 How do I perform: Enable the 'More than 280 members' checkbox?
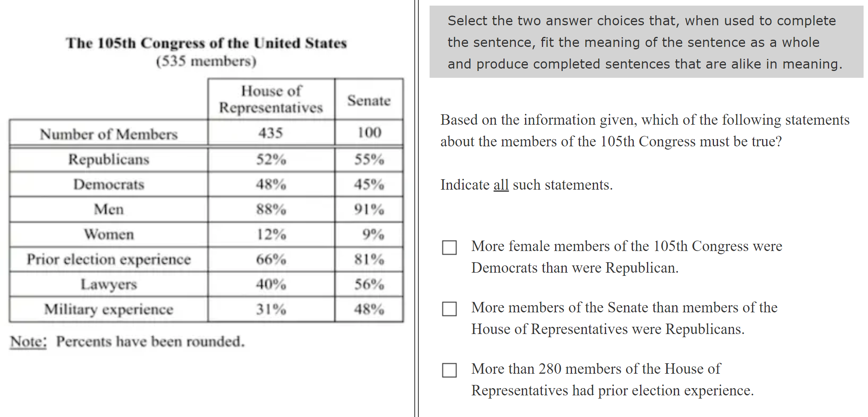(449, 370)
